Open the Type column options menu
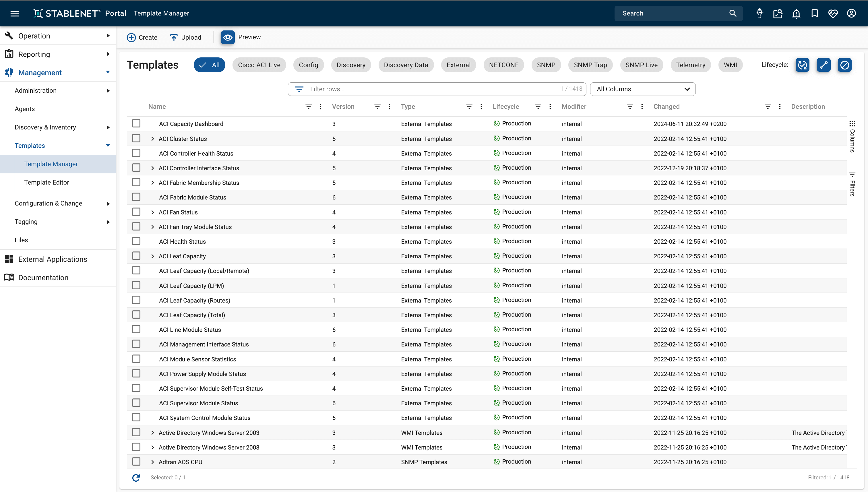 tap(481, 107)
